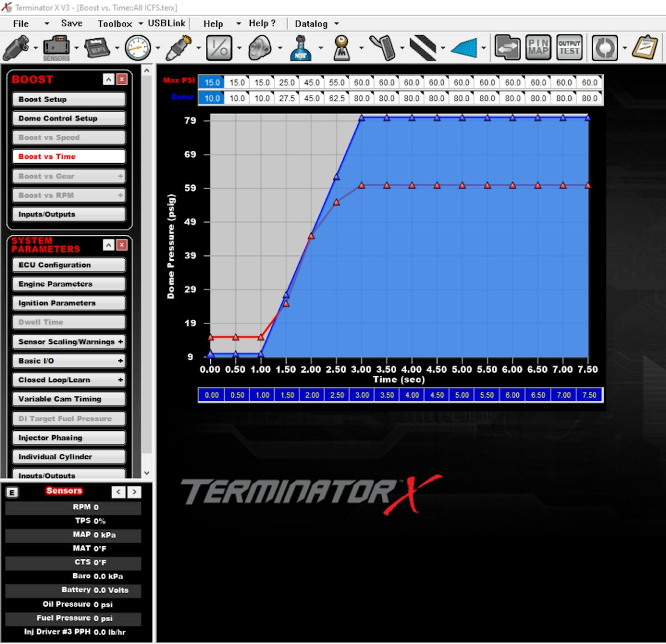666x644 pixels.
Task: Collapse the Boost panel
Action: pyautogui.click(x=109, y=79)
